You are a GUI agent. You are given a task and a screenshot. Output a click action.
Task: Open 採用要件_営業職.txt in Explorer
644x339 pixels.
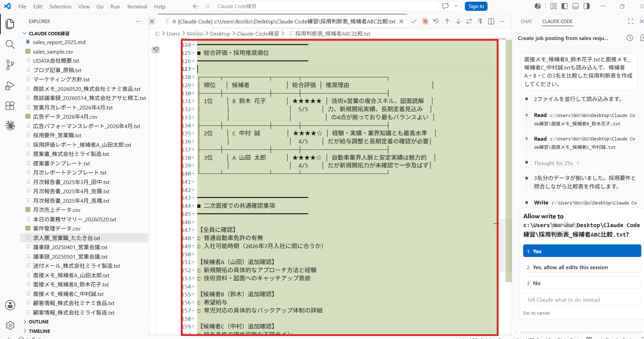point(57,135)
